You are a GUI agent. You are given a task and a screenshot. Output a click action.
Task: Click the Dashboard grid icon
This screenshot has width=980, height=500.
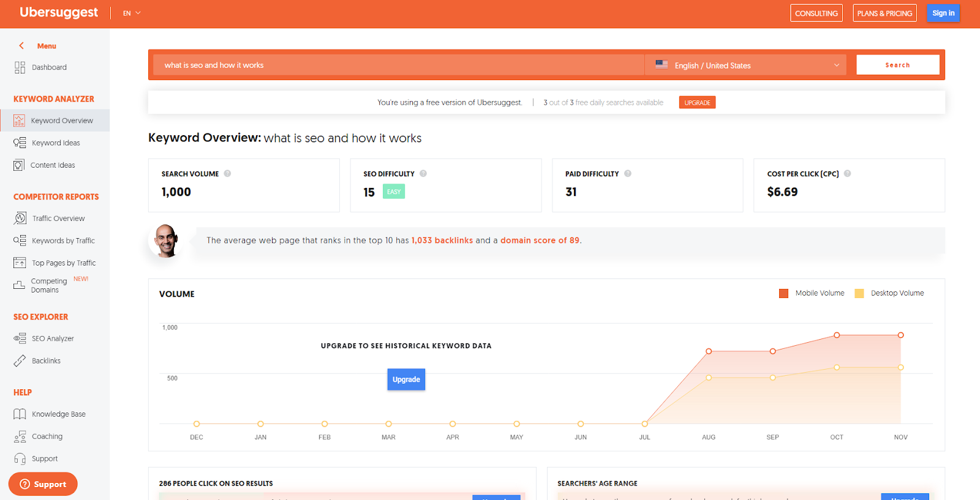[20, 67]
